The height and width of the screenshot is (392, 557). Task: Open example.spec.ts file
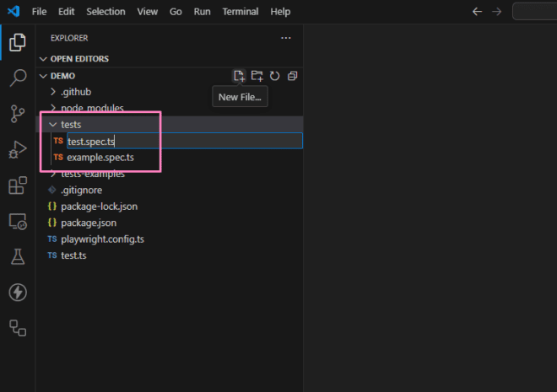click(100, 157)
